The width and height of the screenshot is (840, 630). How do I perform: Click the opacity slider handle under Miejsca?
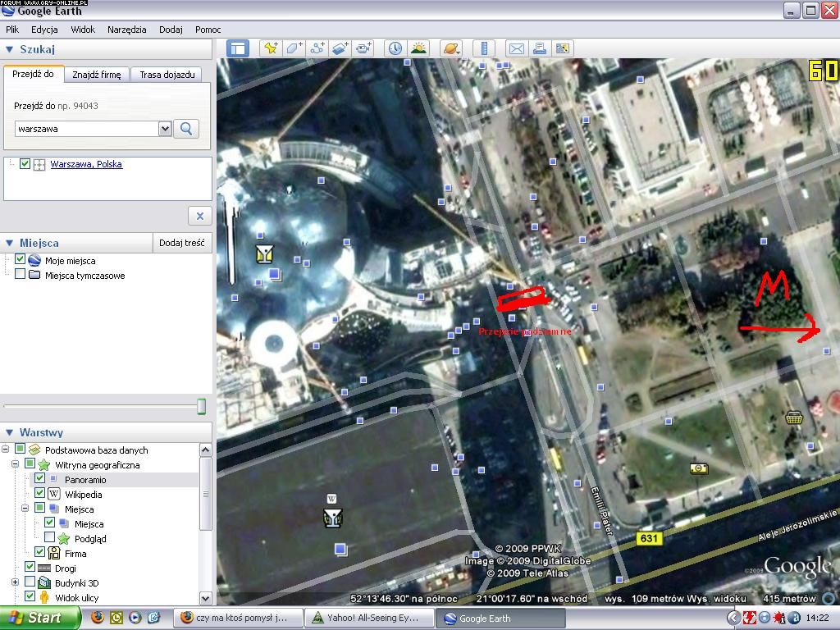point(201,407)
